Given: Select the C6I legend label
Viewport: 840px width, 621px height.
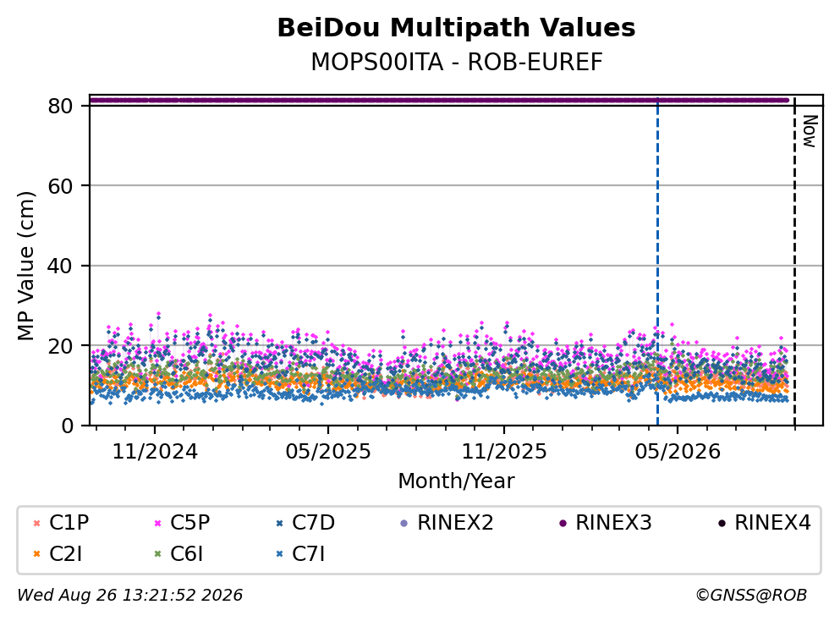Looking at the screenshot, I should pos(186,553).
